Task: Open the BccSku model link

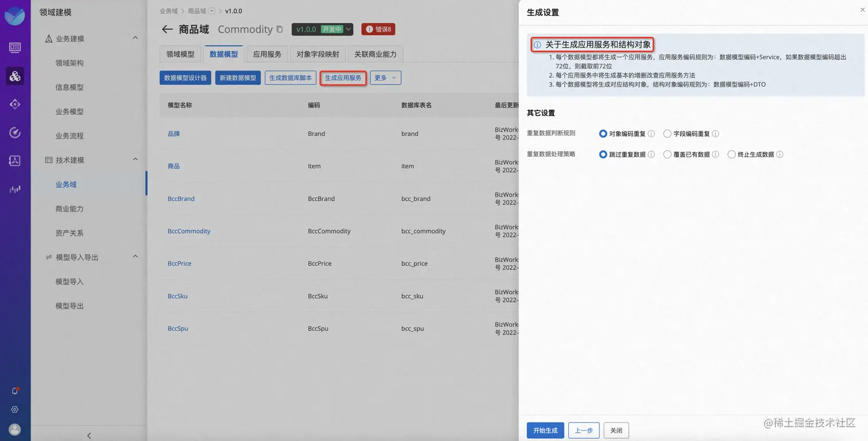Action: (x=177, y=296)
